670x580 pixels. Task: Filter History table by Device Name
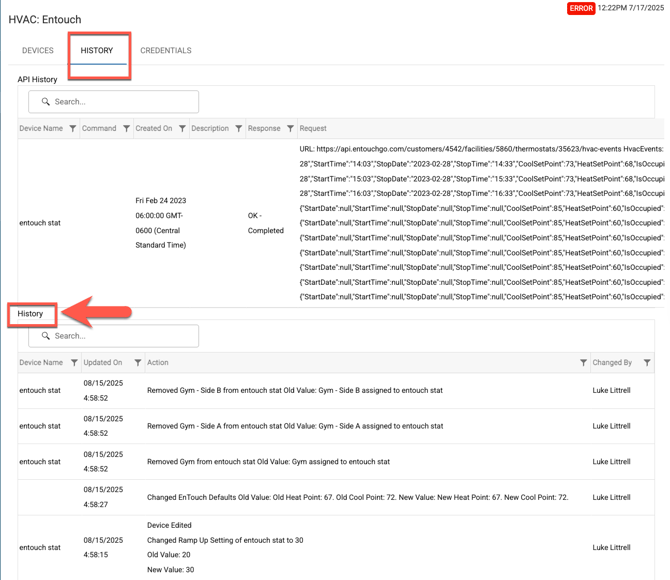(x=74, y=363)
